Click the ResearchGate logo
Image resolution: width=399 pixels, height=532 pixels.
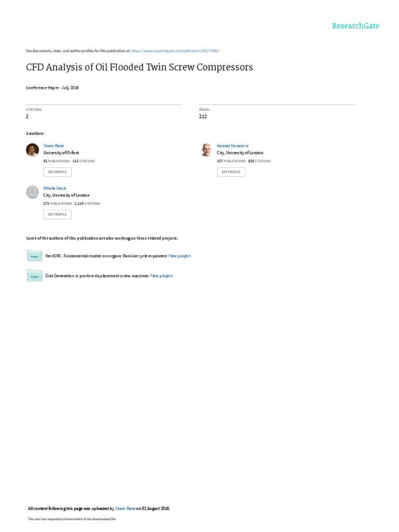click(x=355, y=26)
